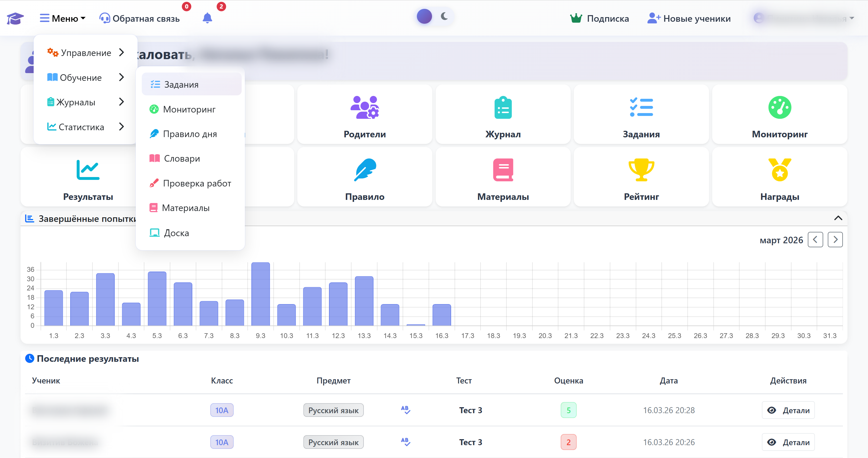Click the clock icon beside Последние результаты
The width and height of the screenshot is (868, 458).
coord(30,358)
